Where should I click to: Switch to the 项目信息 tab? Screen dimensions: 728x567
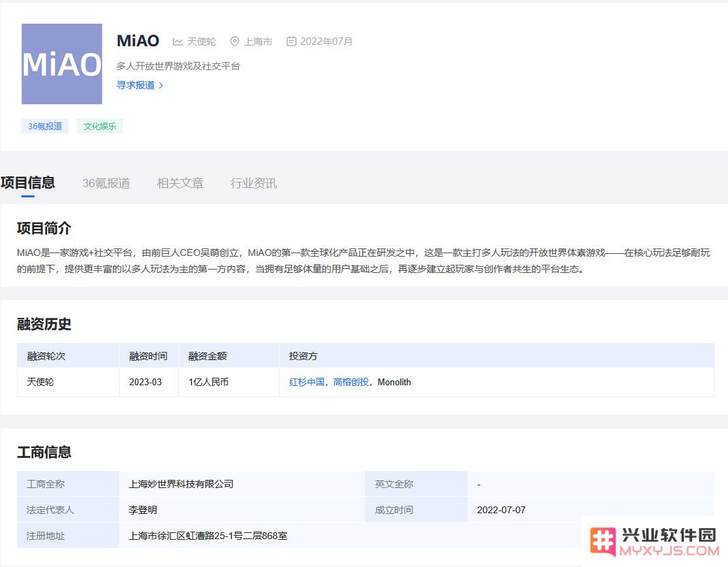pyautogui.click(x=28, y=183)
